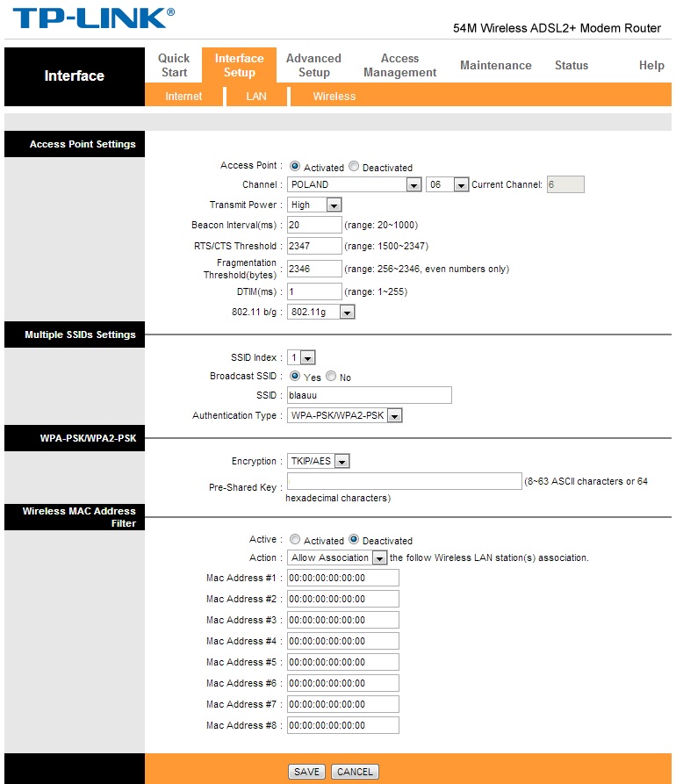This screenshot has height=784, width=676.
Task: Select Access Point Deactivated radio button
Action: (x=354, y=166)
